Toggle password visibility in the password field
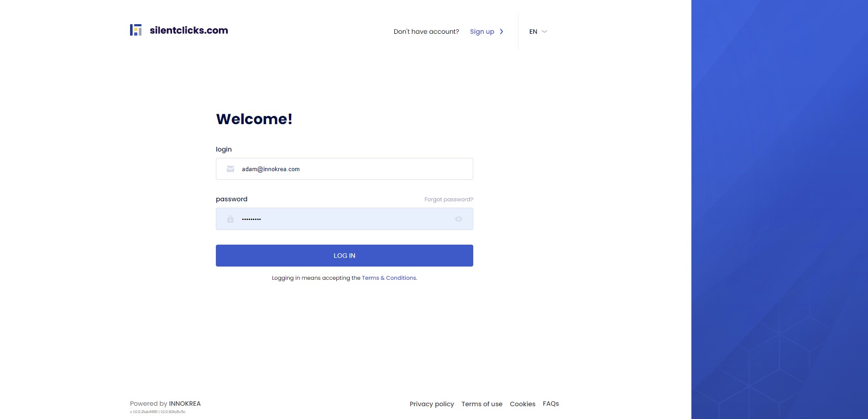The height and width of the screenshot is (419, 868). (458, 219)
